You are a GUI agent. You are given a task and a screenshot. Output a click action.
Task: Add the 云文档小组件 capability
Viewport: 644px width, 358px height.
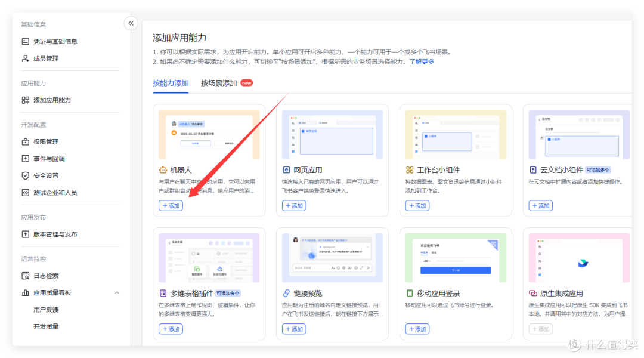tap(540, 205)
